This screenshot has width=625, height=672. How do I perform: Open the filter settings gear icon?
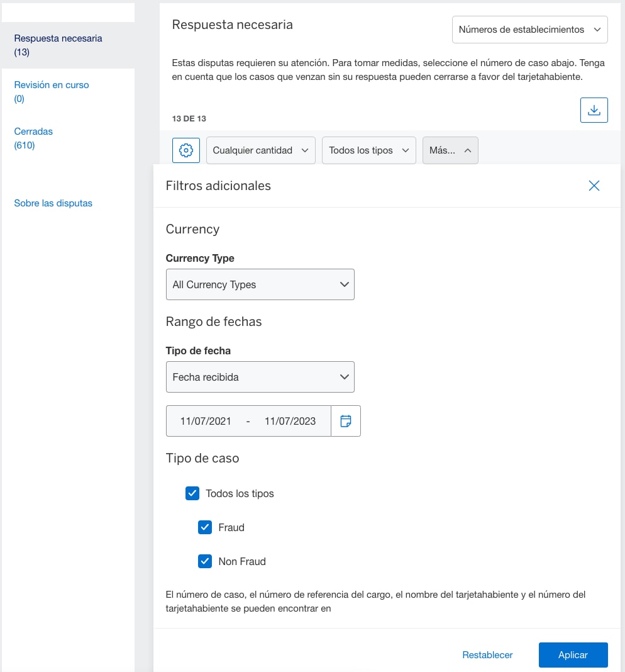coord(185,150)
